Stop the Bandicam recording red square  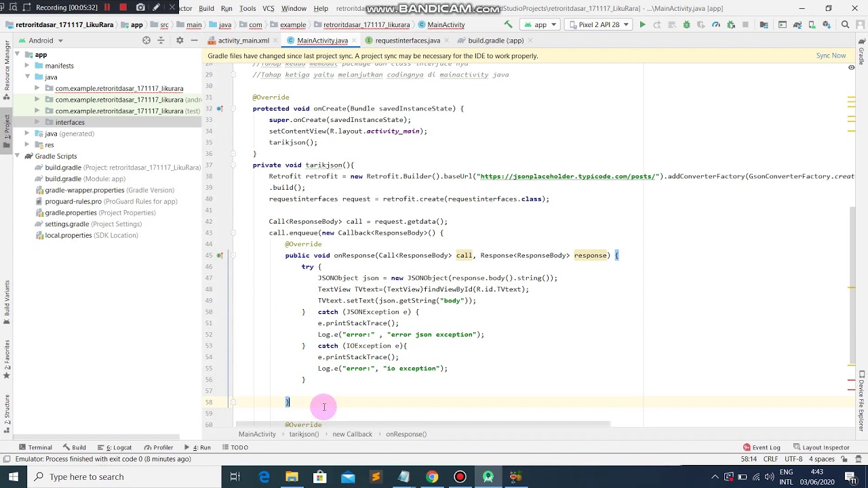tap(123, 7)
